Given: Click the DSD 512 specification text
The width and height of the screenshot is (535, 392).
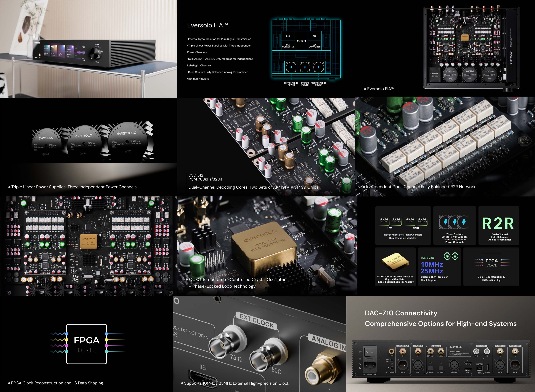Looking at the screenshot, I should tap(196, 175).
